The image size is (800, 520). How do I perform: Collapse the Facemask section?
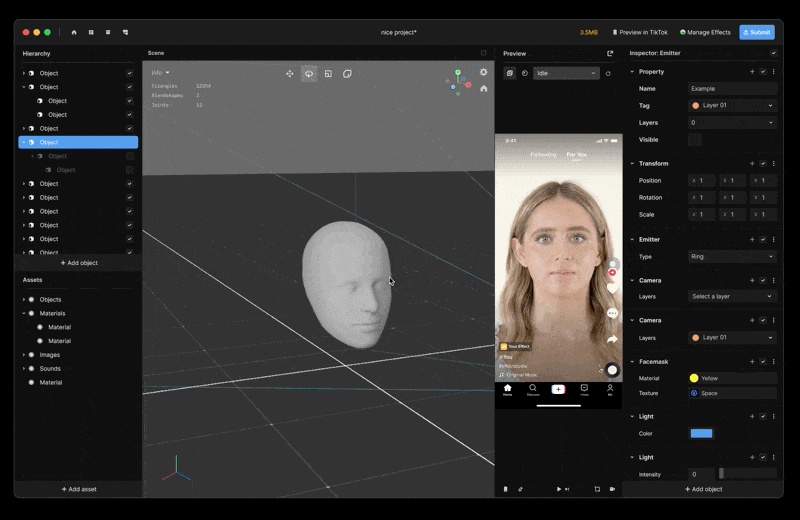632,361
